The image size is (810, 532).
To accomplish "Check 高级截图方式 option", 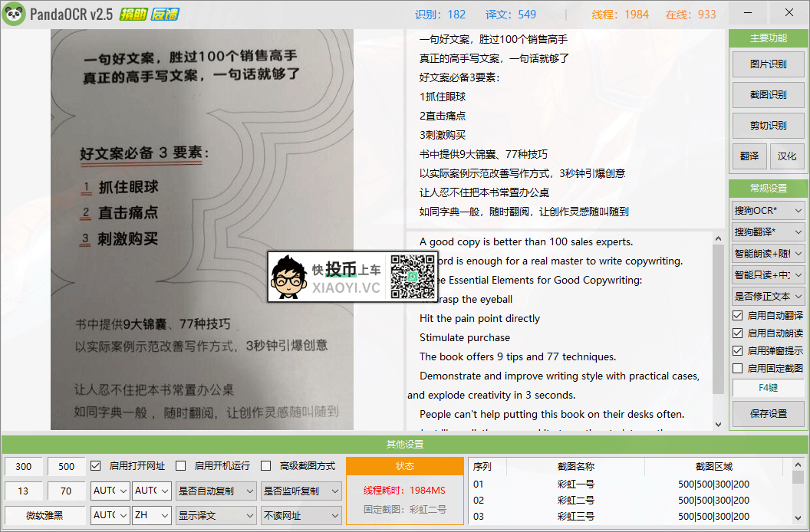I will (266, 466).
